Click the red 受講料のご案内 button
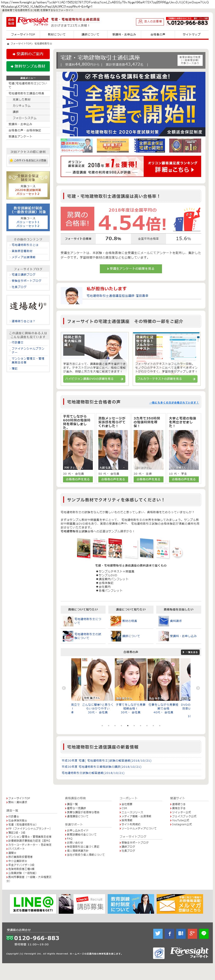The height and width of the screenshot is (980, 215). (28, 54)
